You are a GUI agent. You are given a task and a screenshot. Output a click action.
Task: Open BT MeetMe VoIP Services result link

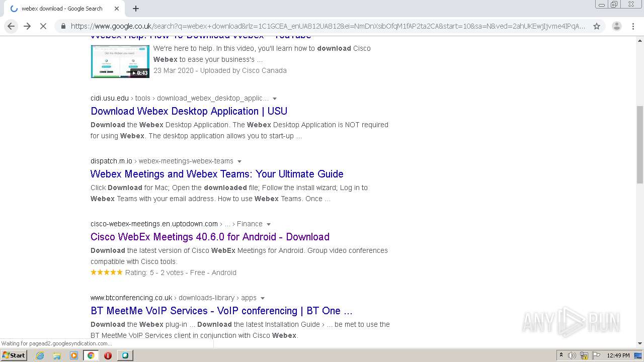(x=221, y=311)
